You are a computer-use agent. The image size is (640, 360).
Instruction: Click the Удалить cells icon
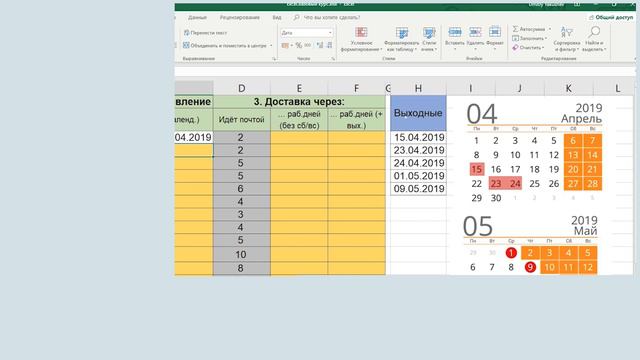click(x=475, y=32)
